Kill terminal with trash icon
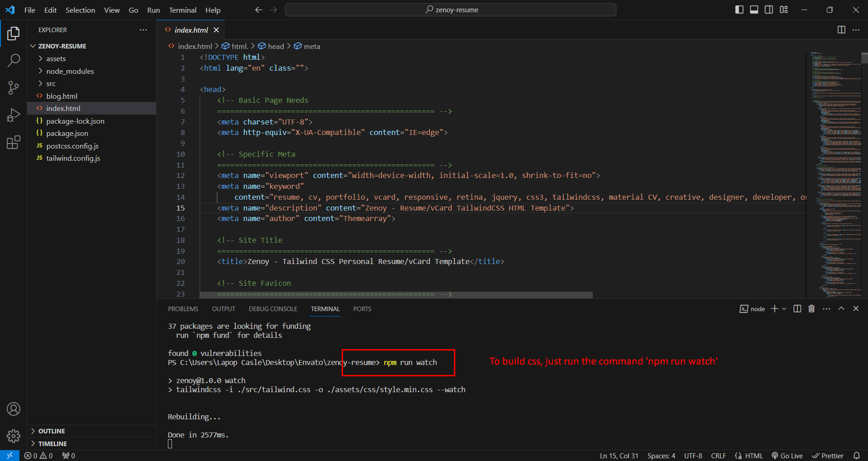 811,309
